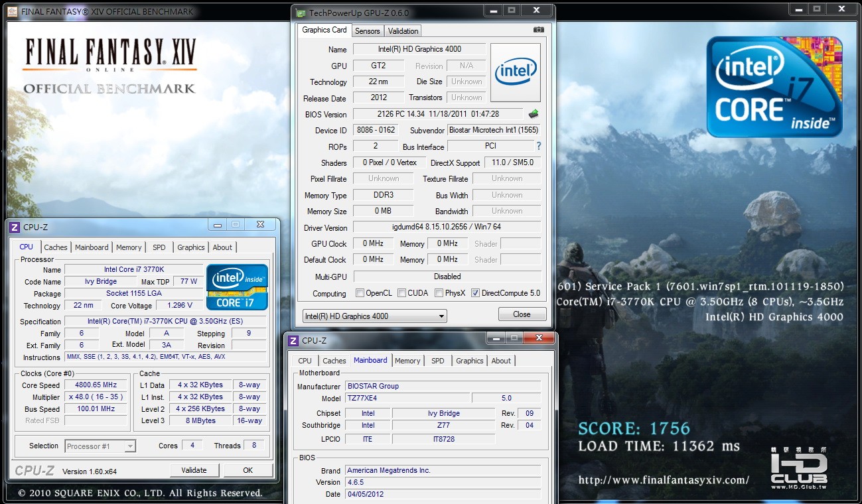Click the GPU-Z Close button
Image resolution: width=862 pixels, height=504 pixels.
(522, 314)
